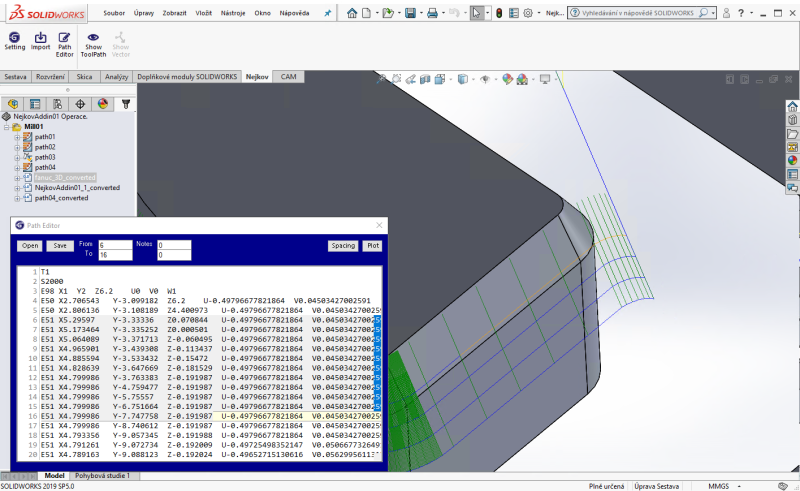Switch to the CAM tab
The image size is (800, 491).
pos(288,76)
